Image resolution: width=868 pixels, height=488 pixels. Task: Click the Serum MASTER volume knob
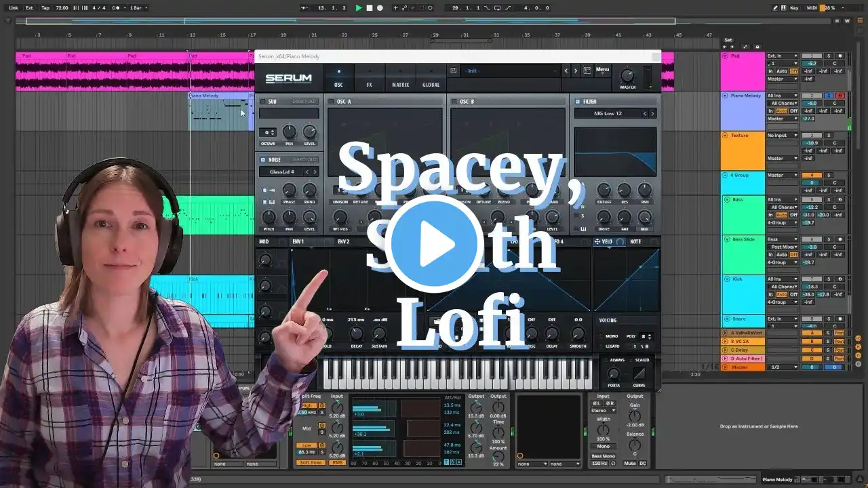627,75
